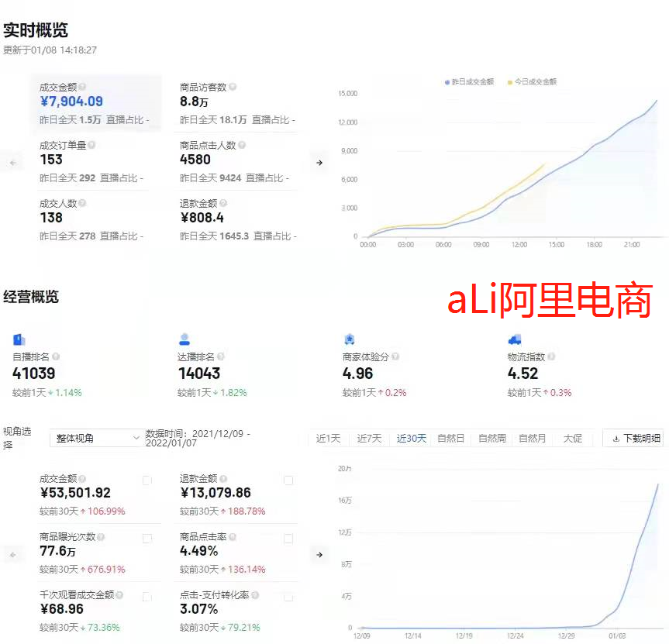Click the ¥68.96 value
Screen dimensions: 669x644
[62, 609]
